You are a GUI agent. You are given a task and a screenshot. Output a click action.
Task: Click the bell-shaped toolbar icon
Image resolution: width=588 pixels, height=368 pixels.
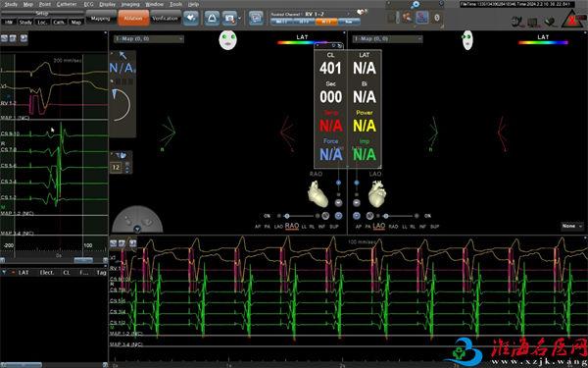[212, 18]
